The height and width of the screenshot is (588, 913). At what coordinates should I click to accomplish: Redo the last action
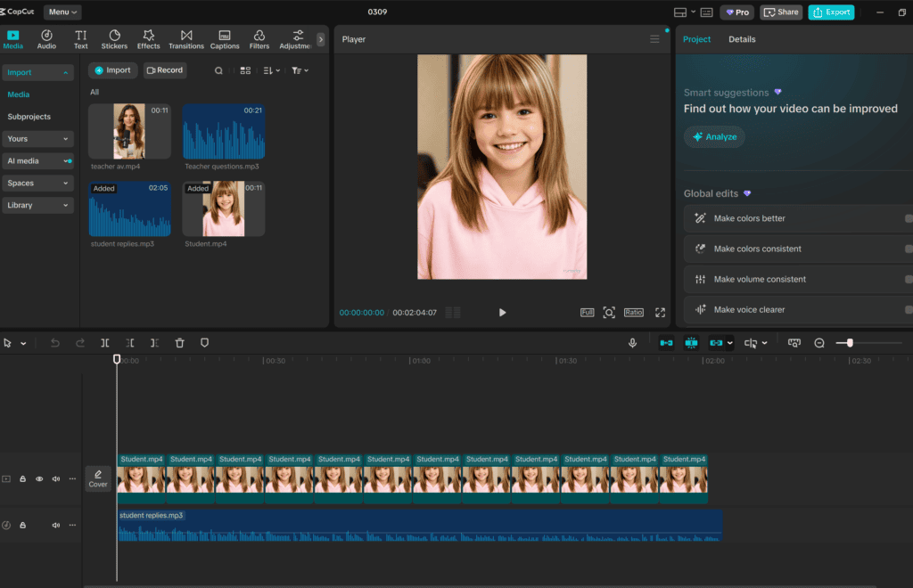pyautogui.click(x=79, y=343)
